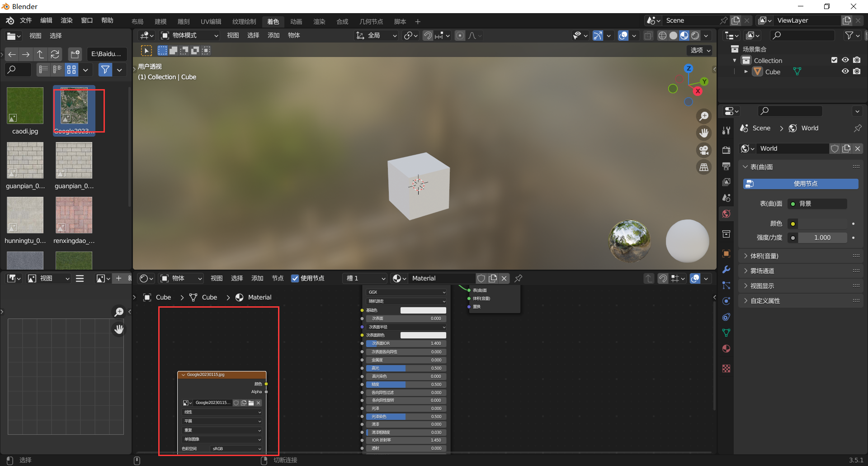The image size is (868, 466).
Task: Select material preview viewport shading
Action: 684,36
